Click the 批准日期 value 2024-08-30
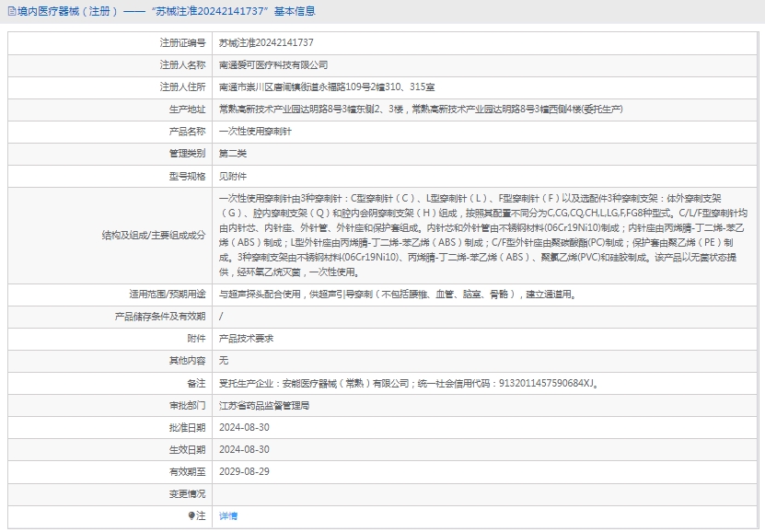The image size is (765, 532). point(244,427)
